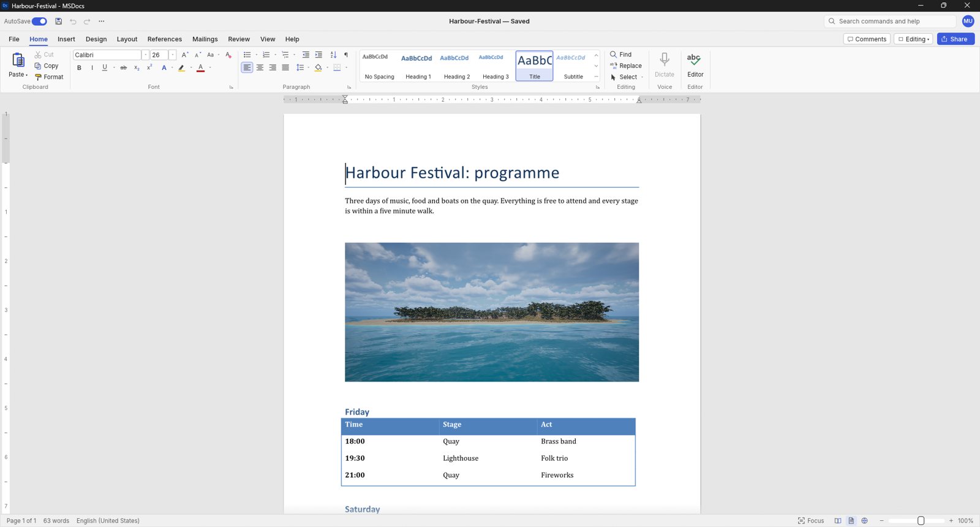
Task: Open the Comments pane
Action: click(867, 39)
